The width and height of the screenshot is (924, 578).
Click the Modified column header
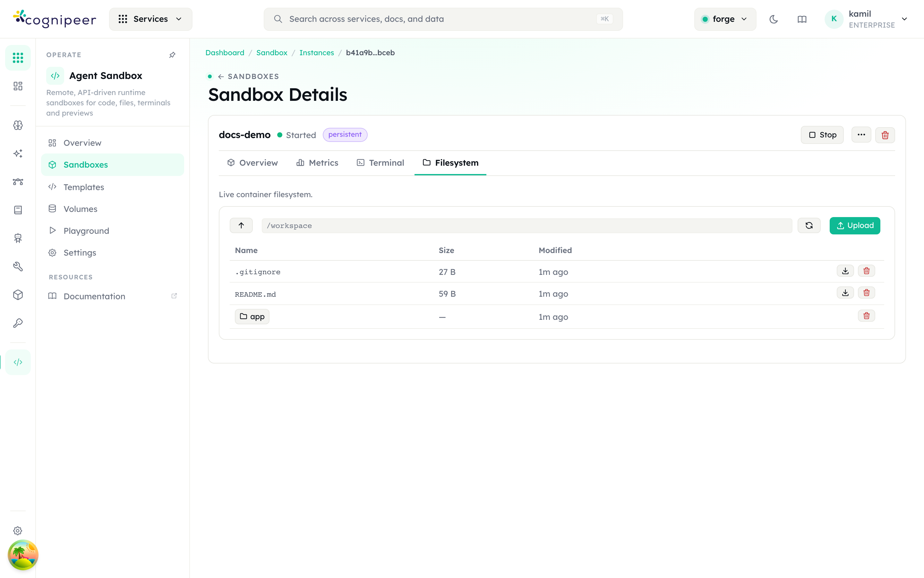(x=555, y=250)
